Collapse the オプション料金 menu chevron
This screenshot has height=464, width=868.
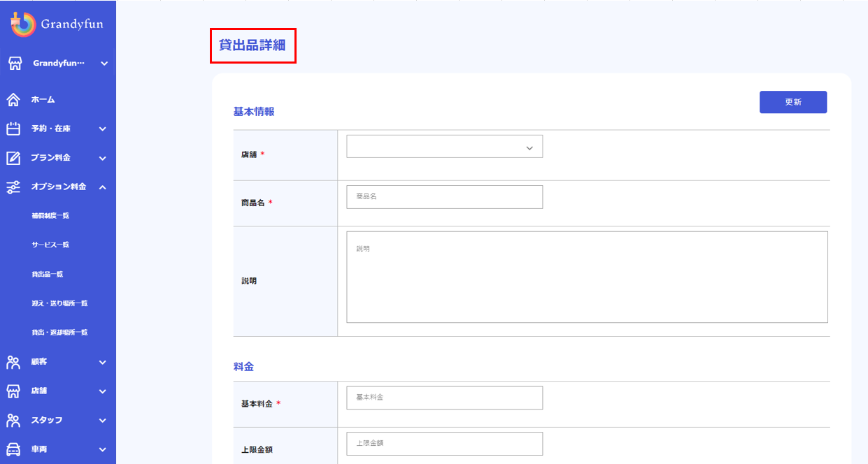[102, 187]
